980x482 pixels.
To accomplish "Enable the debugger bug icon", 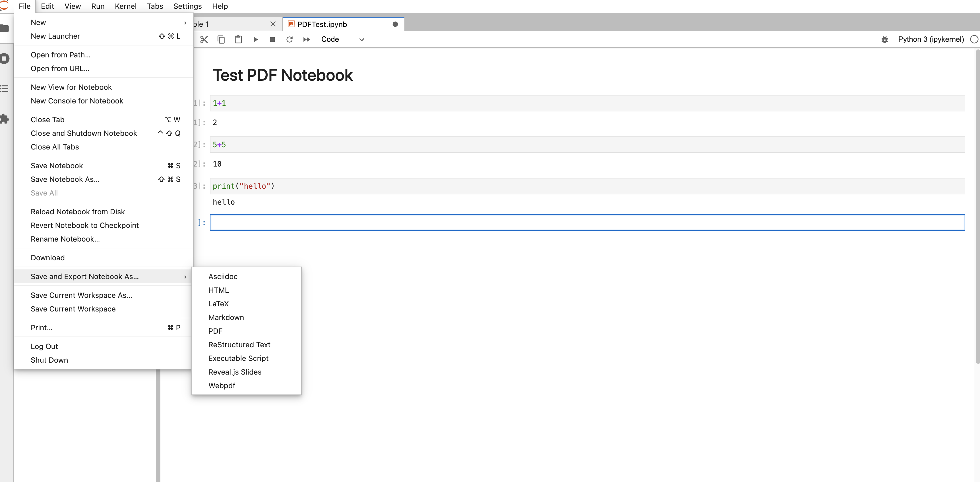I will click(x=885, y=40).
